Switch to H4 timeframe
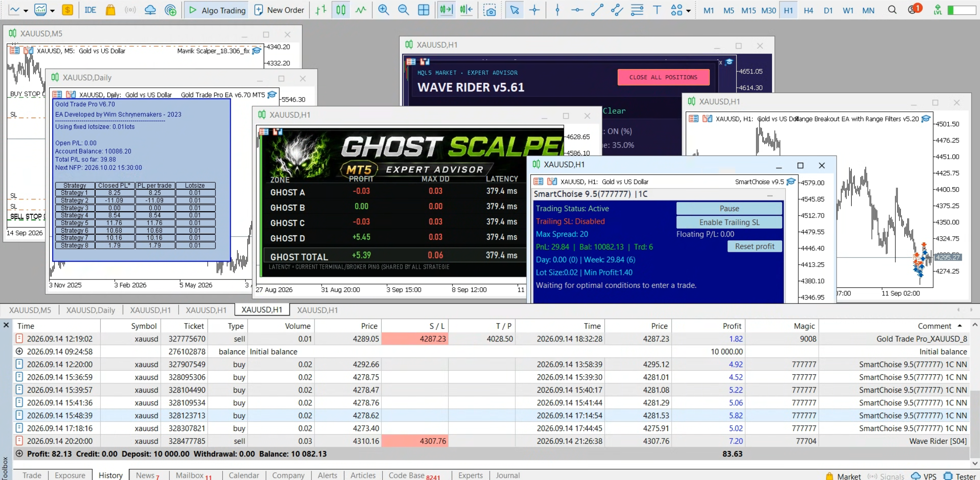 click(x=808, y=10)
